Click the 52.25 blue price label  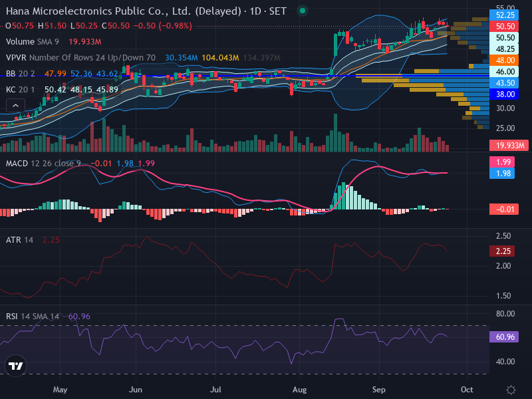504,15
